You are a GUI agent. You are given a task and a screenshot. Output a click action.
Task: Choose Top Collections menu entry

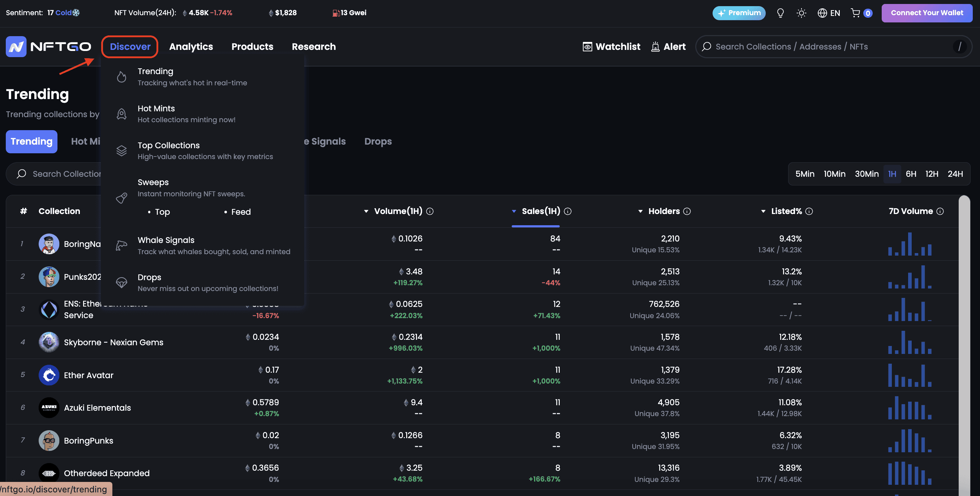click(x=203, y=151)
